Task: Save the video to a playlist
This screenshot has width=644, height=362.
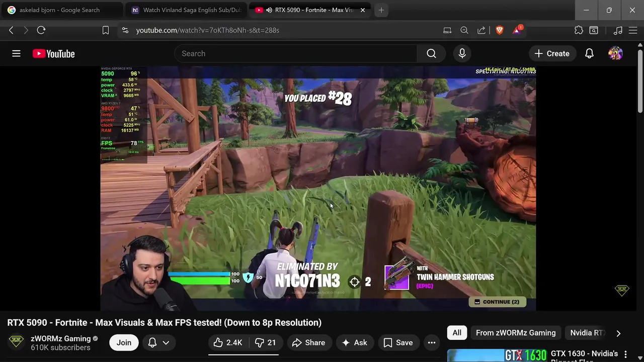Action: click(x=398, y=342)
